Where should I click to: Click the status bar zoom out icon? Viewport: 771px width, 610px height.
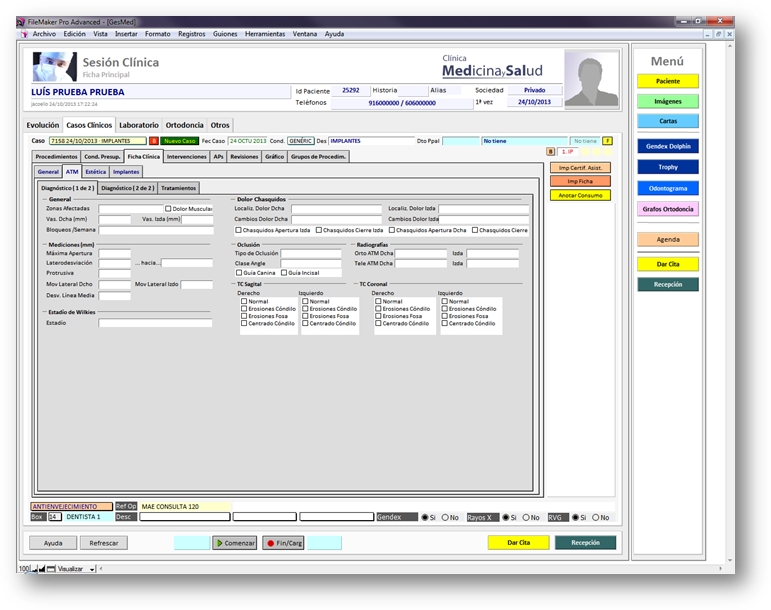click(x=34, y=569)
